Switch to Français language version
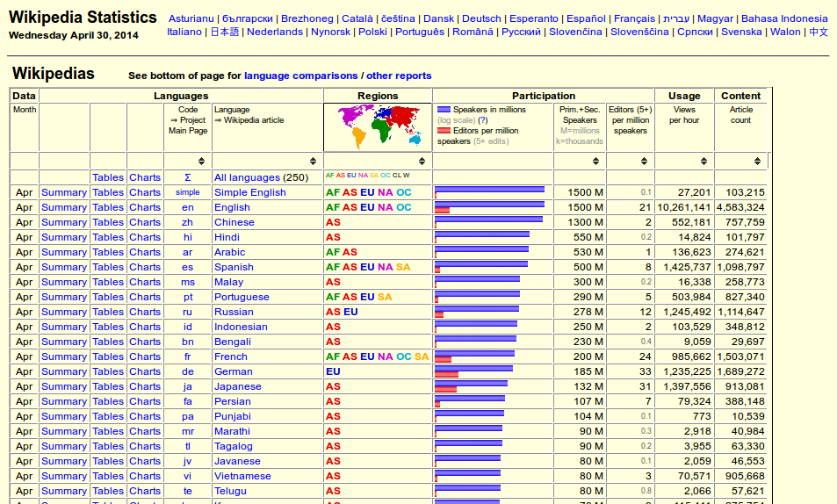Screen dimensions: 837x504 [x=634, y=18]
